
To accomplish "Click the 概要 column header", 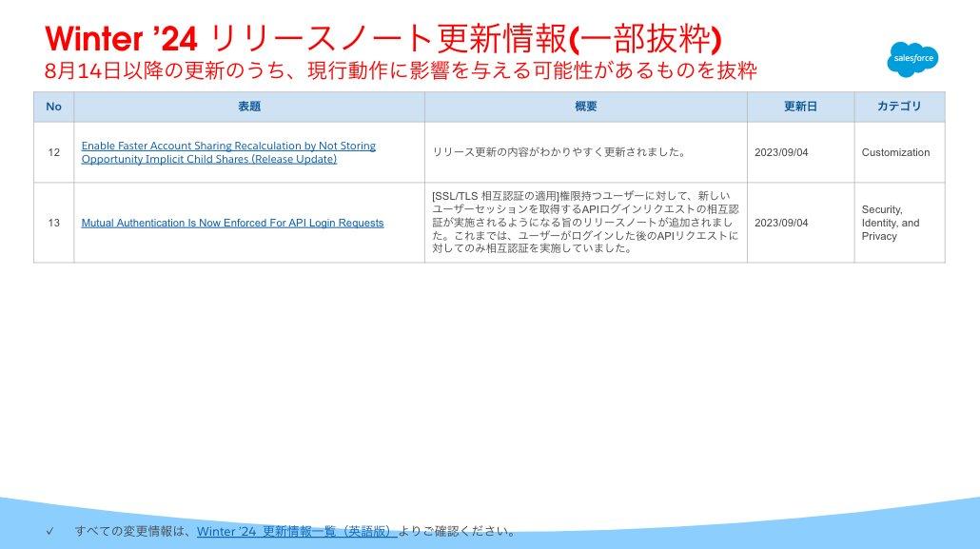I will tap(586, 107).
